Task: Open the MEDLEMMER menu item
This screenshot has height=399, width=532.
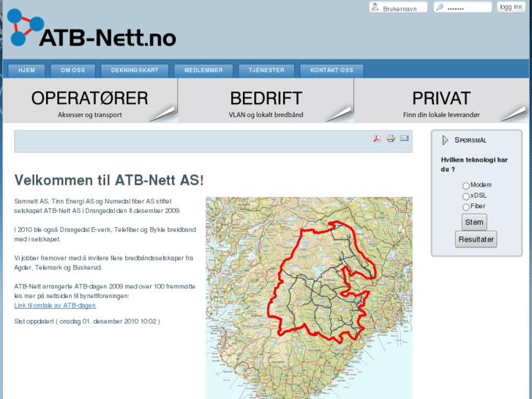Action: [203, 70]
